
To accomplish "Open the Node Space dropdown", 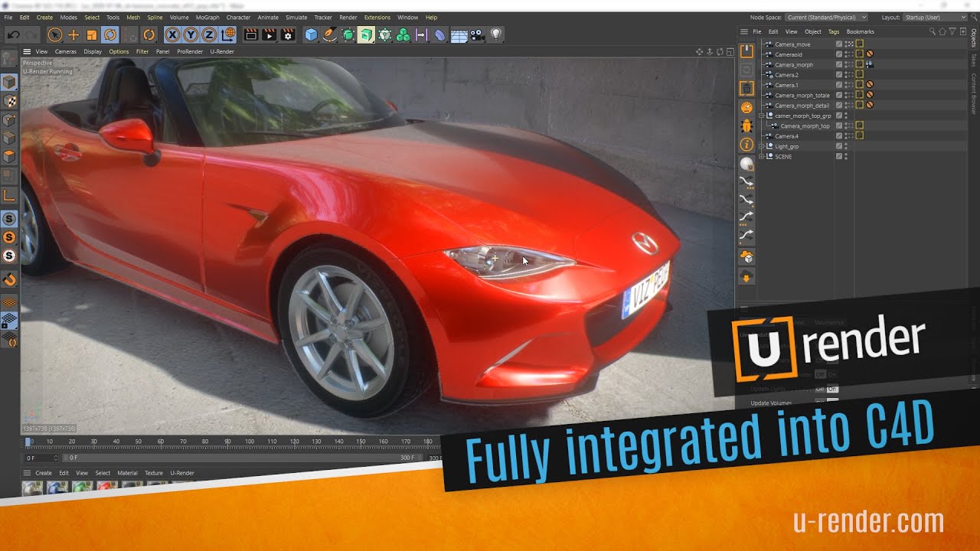I will pyautogui.click(x=826, y=17).
